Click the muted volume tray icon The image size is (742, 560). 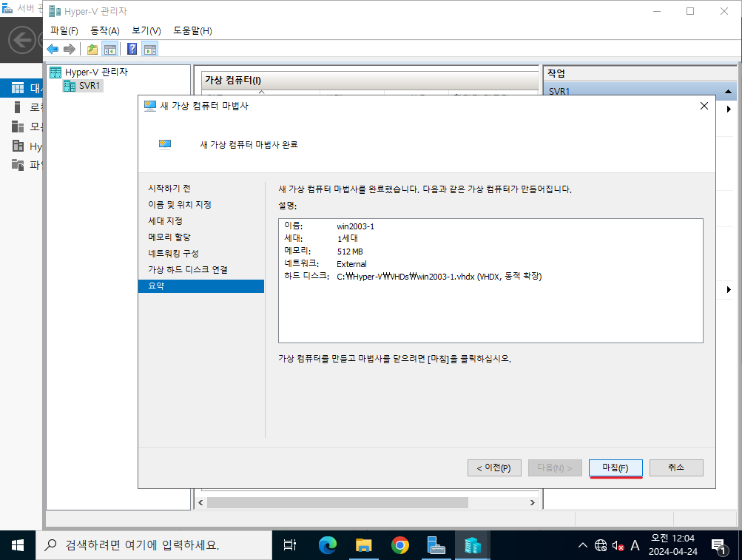[618, 546]
